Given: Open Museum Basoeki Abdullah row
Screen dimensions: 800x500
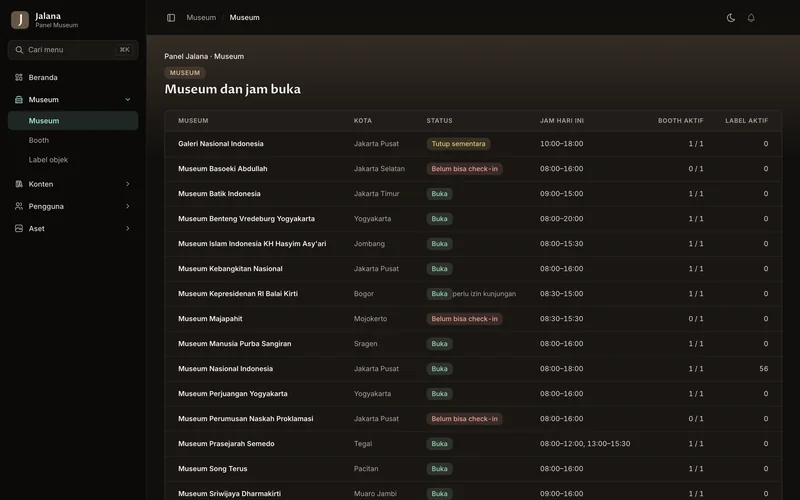Looking at the screenshot, I should click(x=473, y=169).
